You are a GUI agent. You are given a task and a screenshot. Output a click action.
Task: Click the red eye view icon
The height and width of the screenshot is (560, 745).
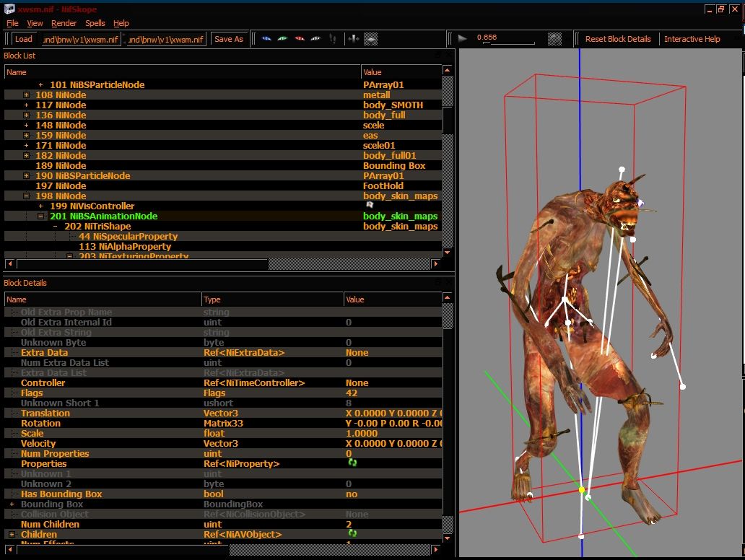(300, 39)
